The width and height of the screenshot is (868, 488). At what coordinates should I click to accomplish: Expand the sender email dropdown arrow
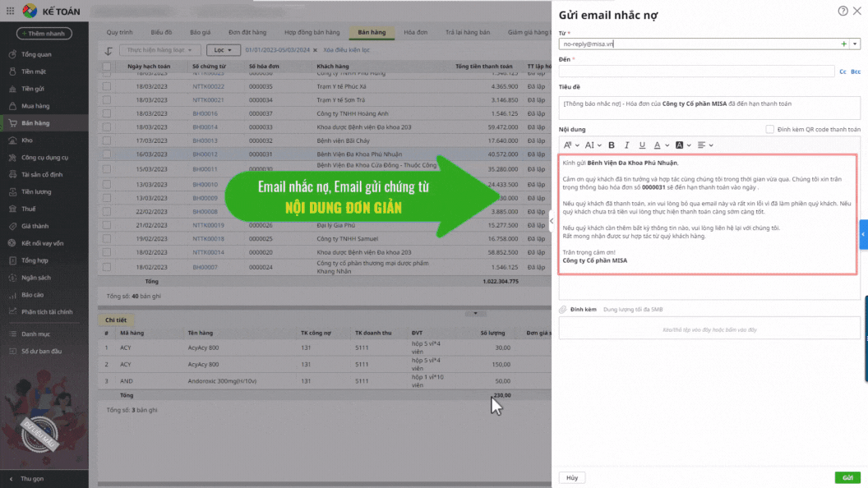pyautogui.click(x=855, y=44)
